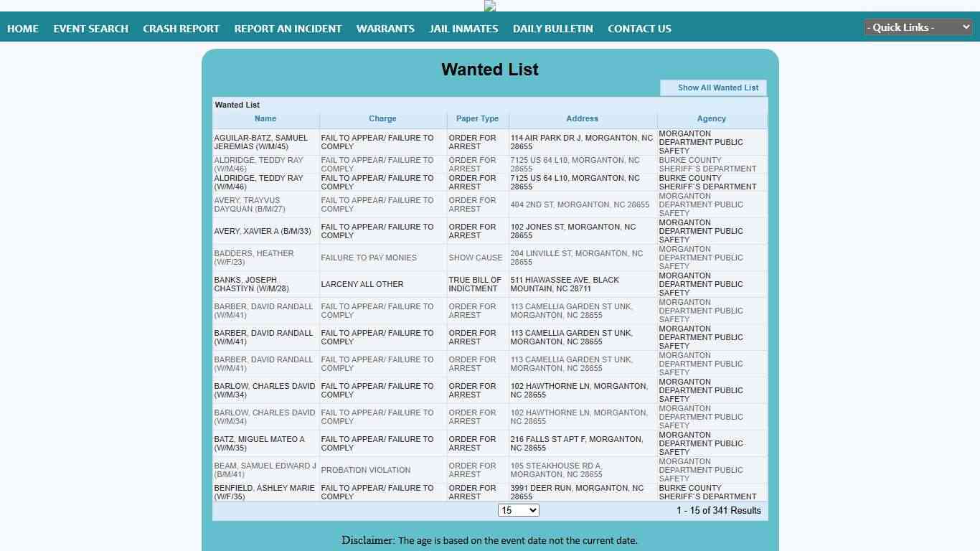Open the DAILY BULLETIN page
980x551 pixels.
point(552,29)
